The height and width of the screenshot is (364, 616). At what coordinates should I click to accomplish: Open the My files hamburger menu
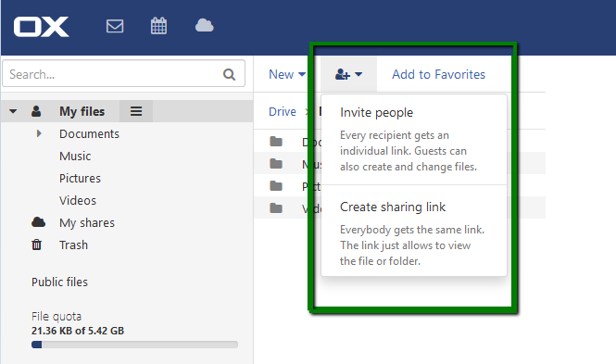(136, 111)
